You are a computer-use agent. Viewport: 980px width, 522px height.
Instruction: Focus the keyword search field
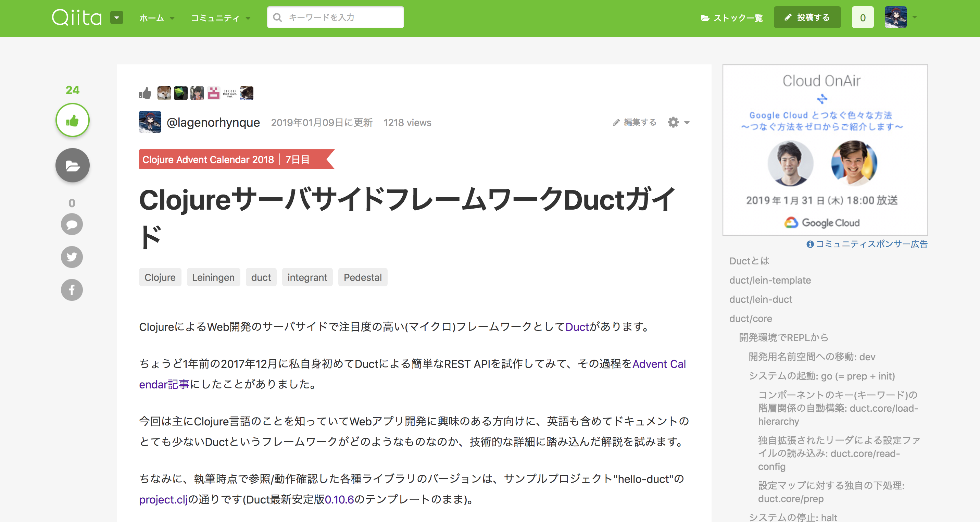(335, 17)
